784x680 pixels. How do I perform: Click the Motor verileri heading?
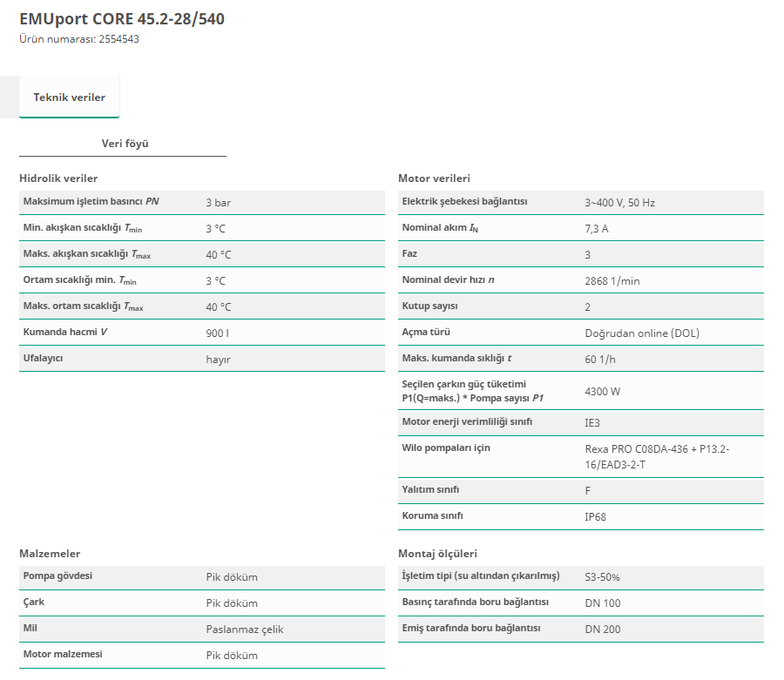click(434, 178)
